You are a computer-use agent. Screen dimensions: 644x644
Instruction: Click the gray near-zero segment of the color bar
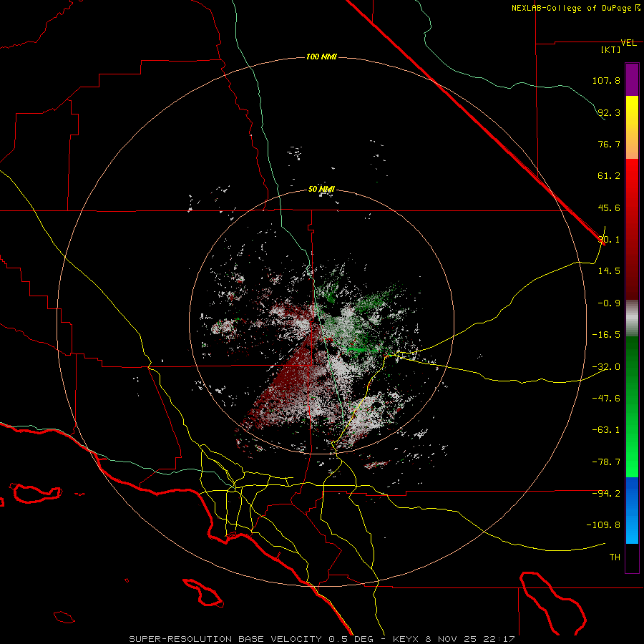tap(632, 318)
